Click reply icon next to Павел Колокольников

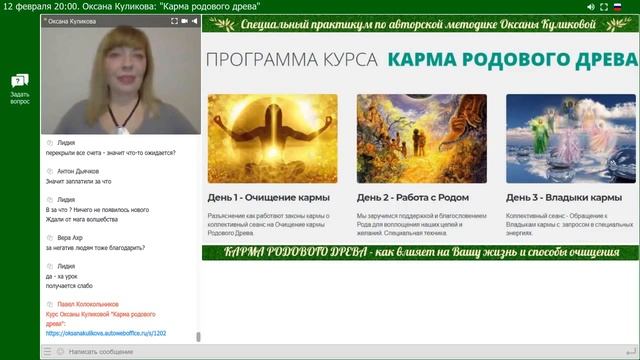50,304
